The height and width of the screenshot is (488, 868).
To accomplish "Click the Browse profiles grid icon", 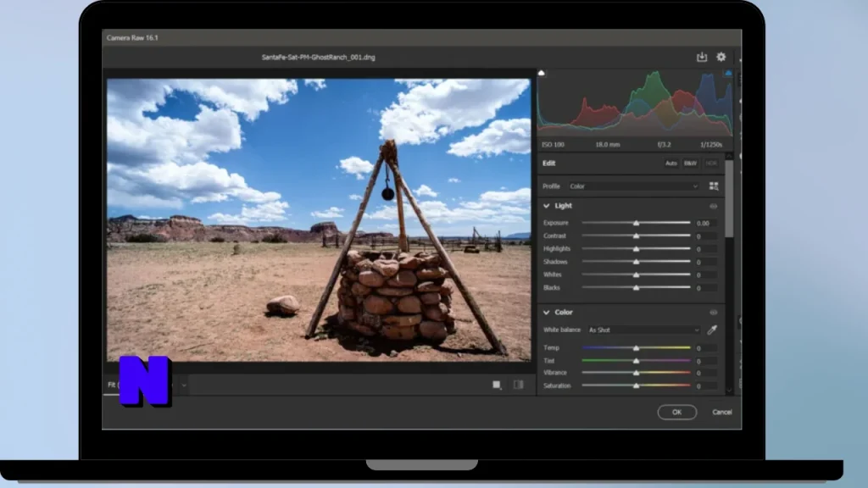I will click(714, 186).
